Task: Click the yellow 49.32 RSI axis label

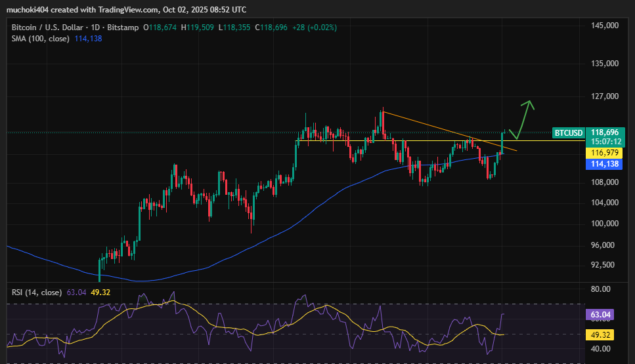Action: (x=602, y=335)
